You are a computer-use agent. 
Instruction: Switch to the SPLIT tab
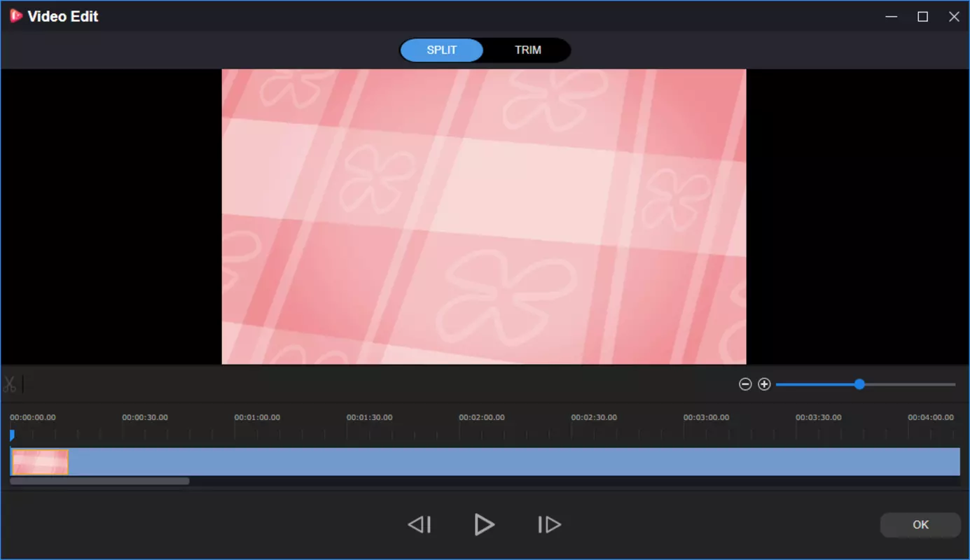click(442, 50)
